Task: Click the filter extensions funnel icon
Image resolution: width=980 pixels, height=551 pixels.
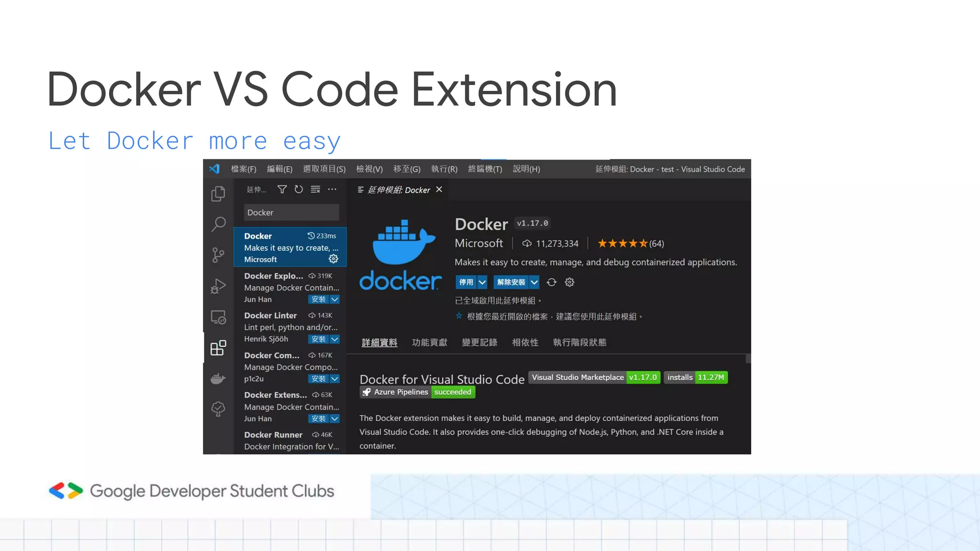Action: (x=282, y=189)
